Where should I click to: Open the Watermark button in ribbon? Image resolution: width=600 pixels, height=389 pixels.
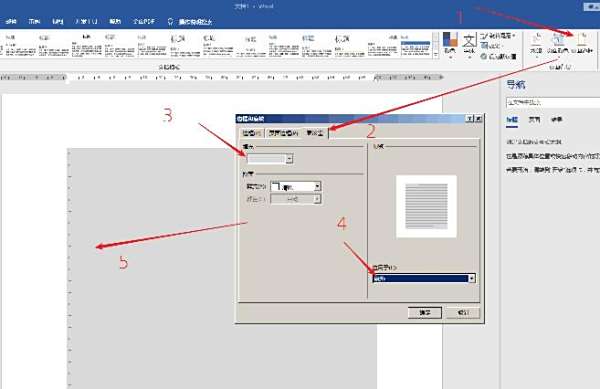536,43
